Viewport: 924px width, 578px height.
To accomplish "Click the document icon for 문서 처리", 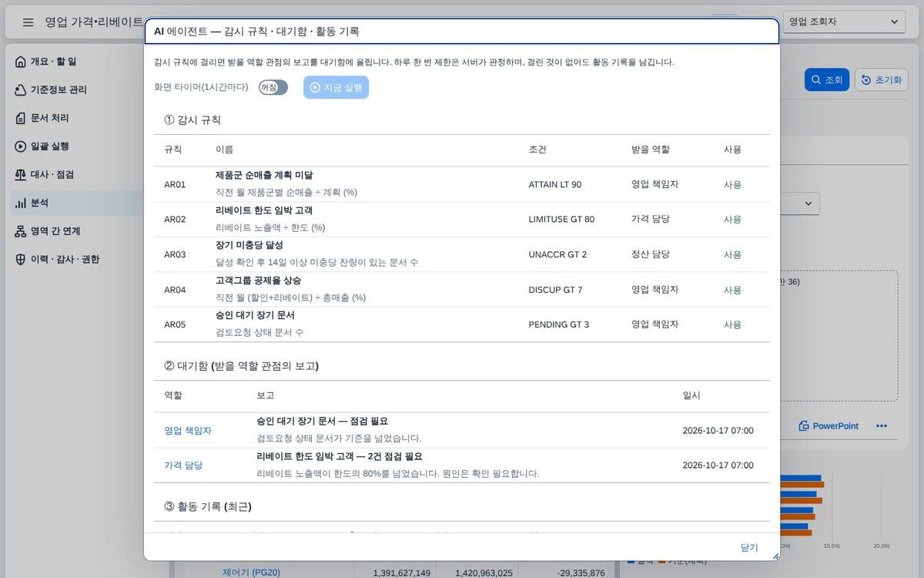I will pos(21,118).
